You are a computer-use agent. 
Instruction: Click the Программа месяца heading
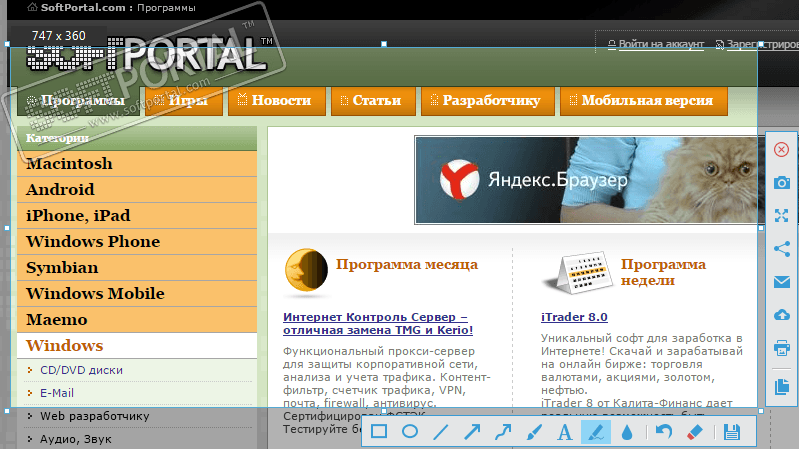(x=407, y=265)
